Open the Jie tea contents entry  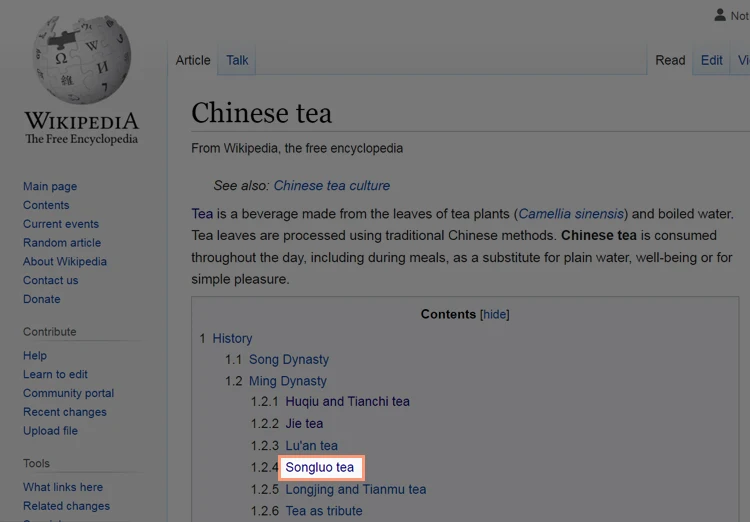[304, 423]
